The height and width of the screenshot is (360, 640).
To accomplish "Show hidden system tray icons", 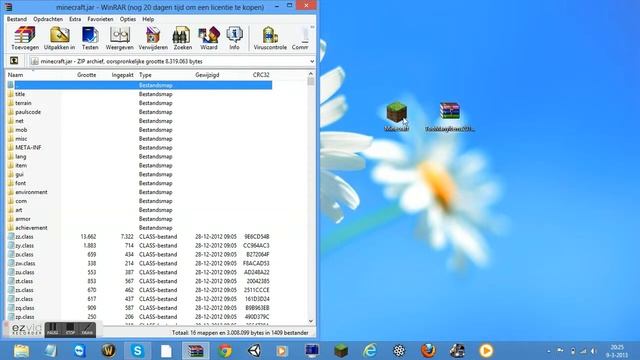I will coord(549,351).
